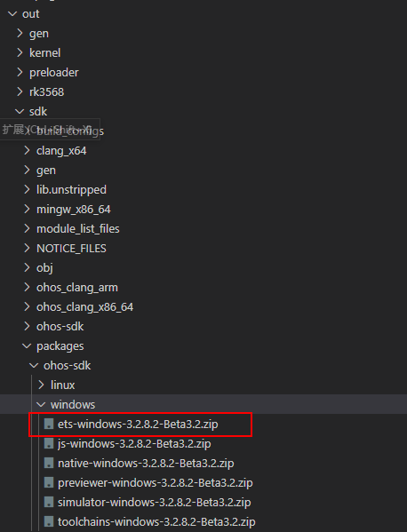The height and width of the screenshot is (532, 407).
Task: Open the clang_x64 folder
Action: (61, 151)
